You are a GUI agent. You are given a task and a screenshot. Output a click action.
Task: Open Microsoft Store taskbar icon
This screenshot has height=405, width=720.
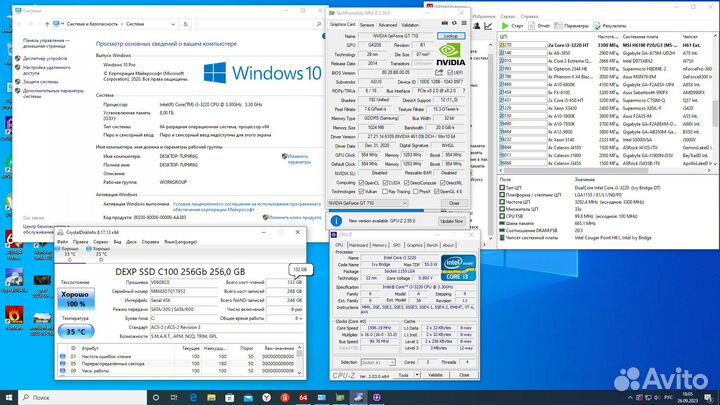[230, 397]
